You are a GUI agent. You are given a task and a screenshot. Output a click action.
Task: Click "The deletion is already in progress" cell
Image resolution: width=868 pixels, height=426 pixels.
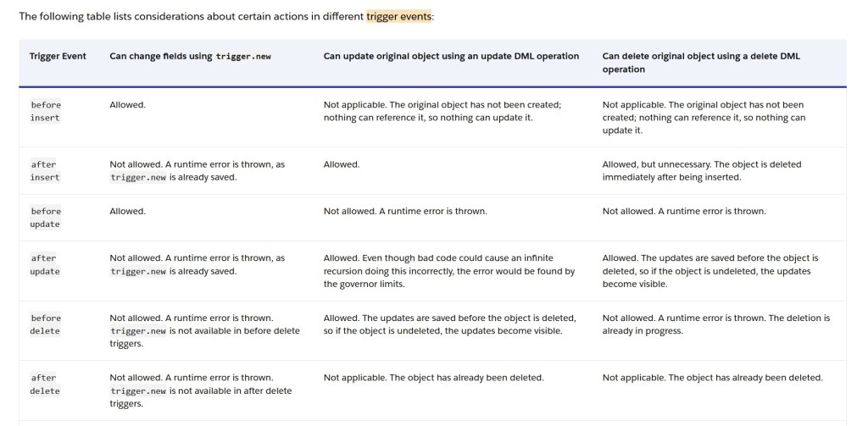pos(716,324)
